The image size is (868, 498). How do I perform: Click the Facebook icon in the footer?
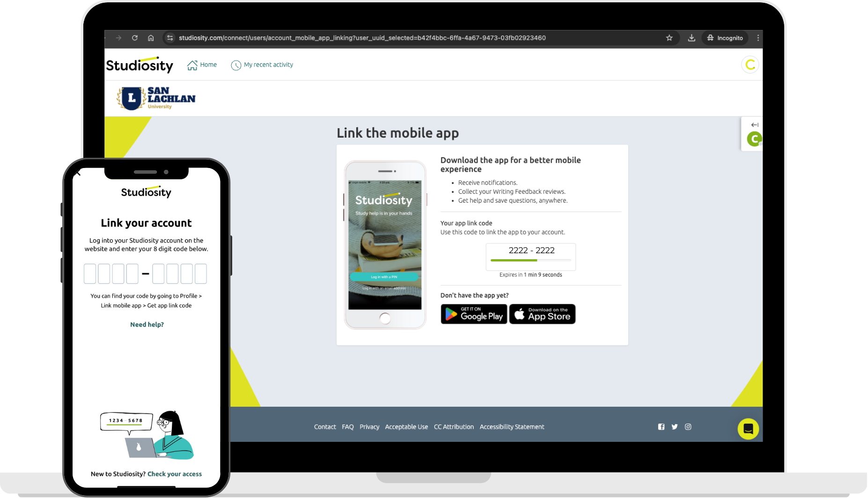pos(661,426)
